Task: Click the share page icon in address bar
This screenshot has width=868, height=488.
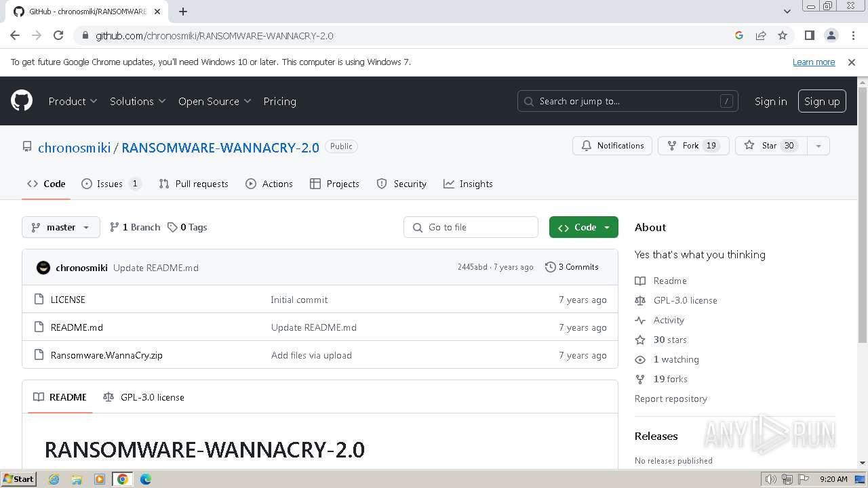Action: click(761, 35)
